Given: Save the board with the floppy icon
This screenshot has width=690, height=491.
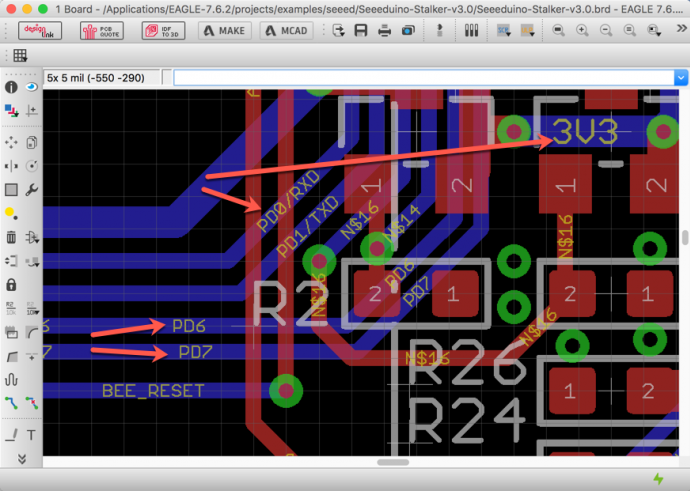Looking at the screenshot, I should click(361, 30).
